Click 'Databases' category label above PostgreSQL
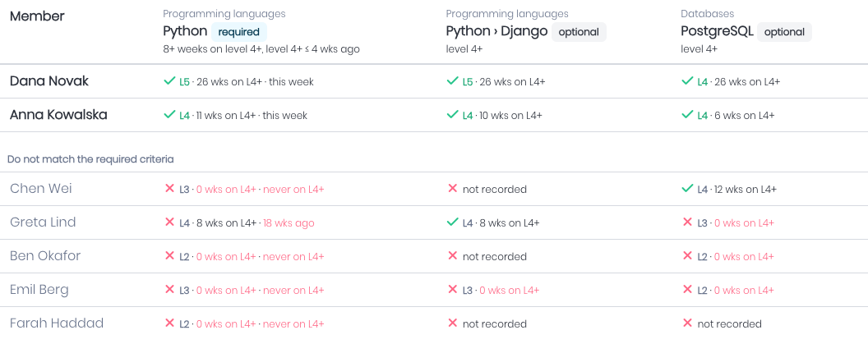The height and width of the screenshot is (353, 868). pyautogui.click(x=708, y=13)
